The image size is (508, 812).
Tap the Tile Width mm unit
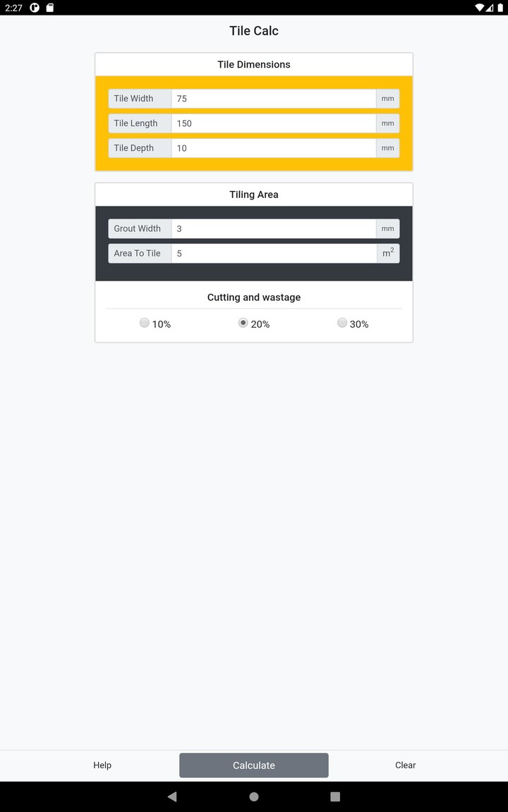click(387, 99)
